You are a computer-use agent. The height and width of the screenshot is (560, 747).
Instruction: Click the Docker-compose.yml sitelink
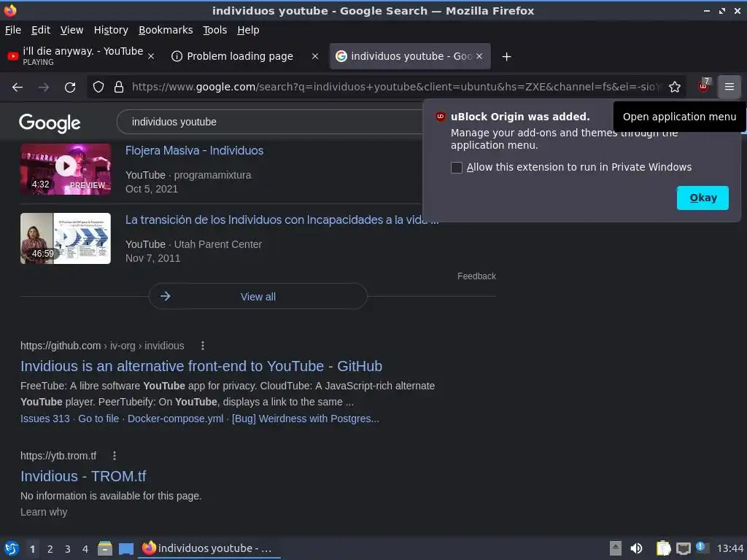[175, 419]
